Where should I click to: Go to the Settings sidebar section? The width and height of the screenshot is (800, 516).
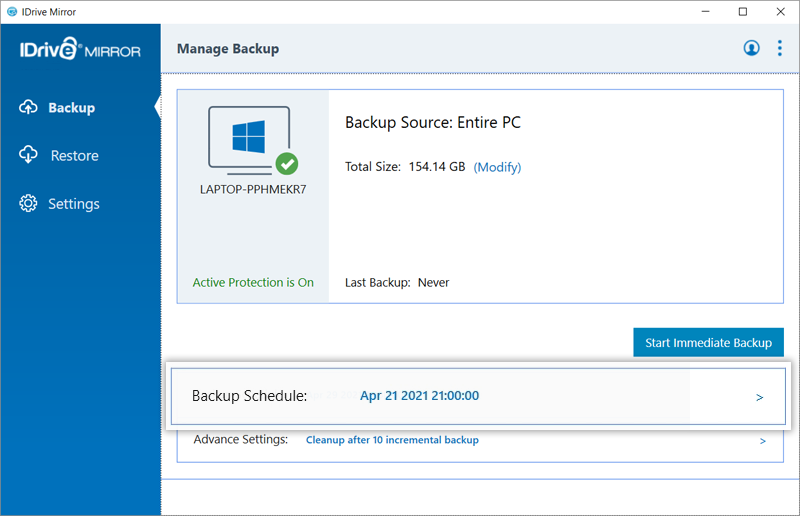coord(74,204)
